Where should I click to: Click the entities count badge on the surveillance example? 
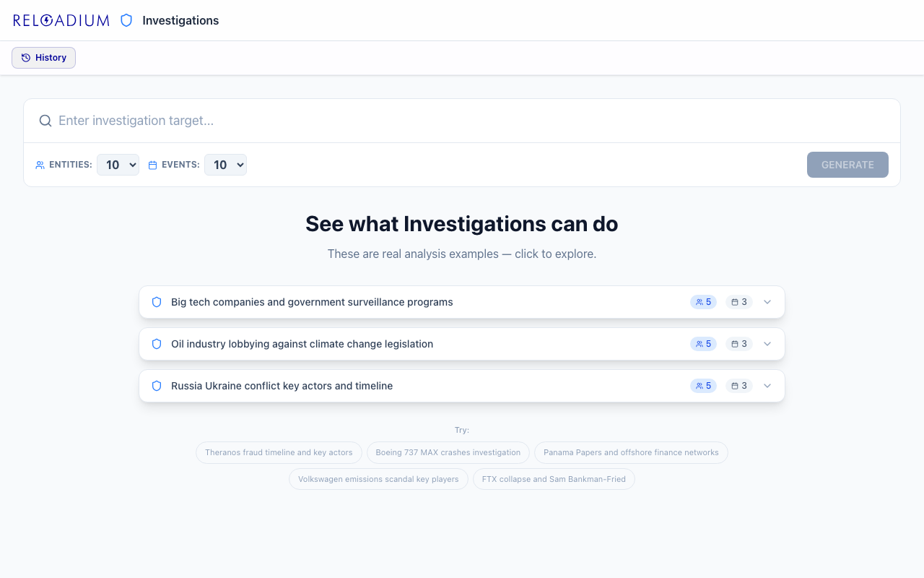[703, 302]
